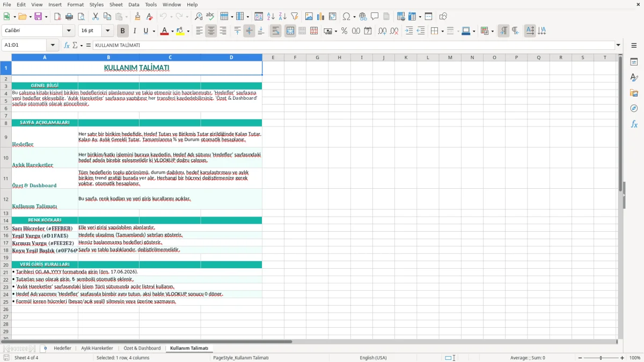Viewport: 644px width, 362px height.
Task: Delete decimal place icon
Action: point(394,31)
